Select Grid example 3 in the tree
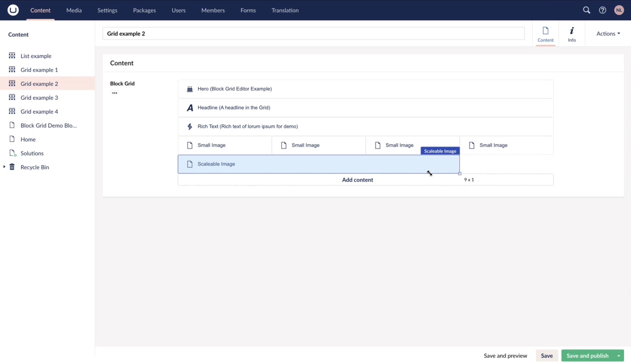The height and width of the screenshot is (364, 631). [39, 98]
